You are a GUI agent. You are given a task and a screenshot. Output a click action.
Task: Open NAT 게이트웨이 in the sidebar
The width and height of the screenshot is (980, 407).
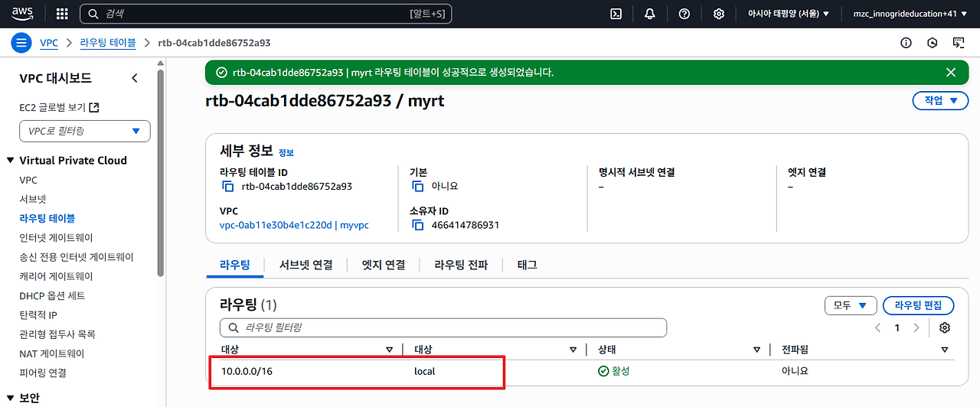(x=52, y=353)
